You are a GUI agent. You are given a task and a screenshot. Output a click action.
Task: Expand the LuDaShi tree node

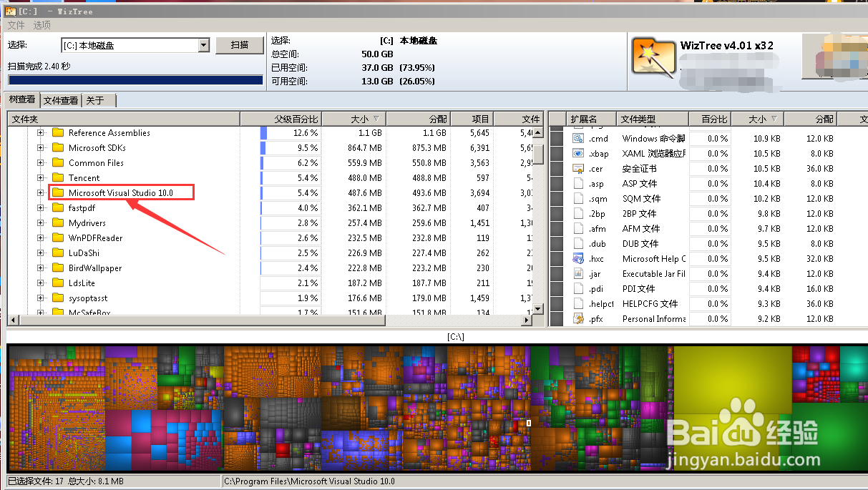[x=41, y=253]
